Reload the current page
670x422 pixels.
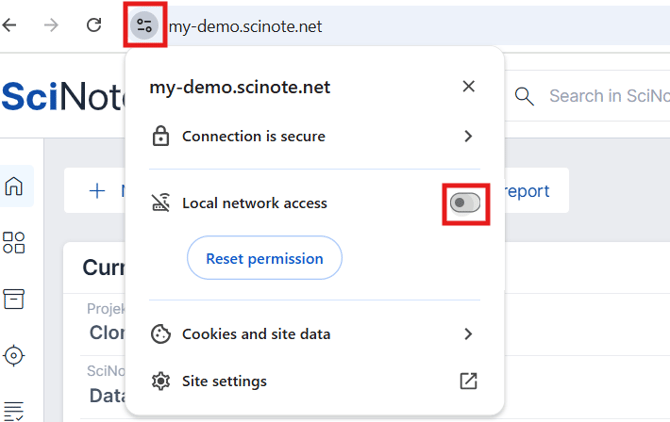[x=94, y=25]
